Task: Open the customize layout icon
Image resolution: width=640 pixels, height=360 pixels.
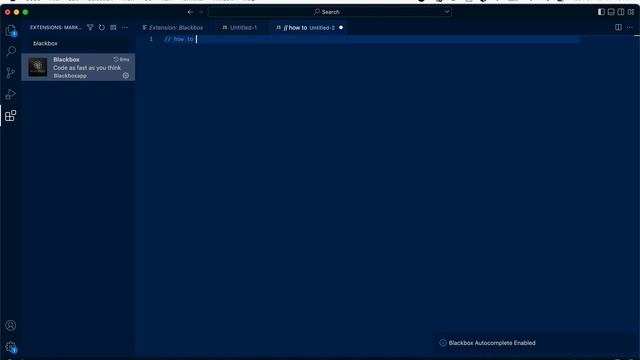Action: pyautogui.click(x=631, y=12)
